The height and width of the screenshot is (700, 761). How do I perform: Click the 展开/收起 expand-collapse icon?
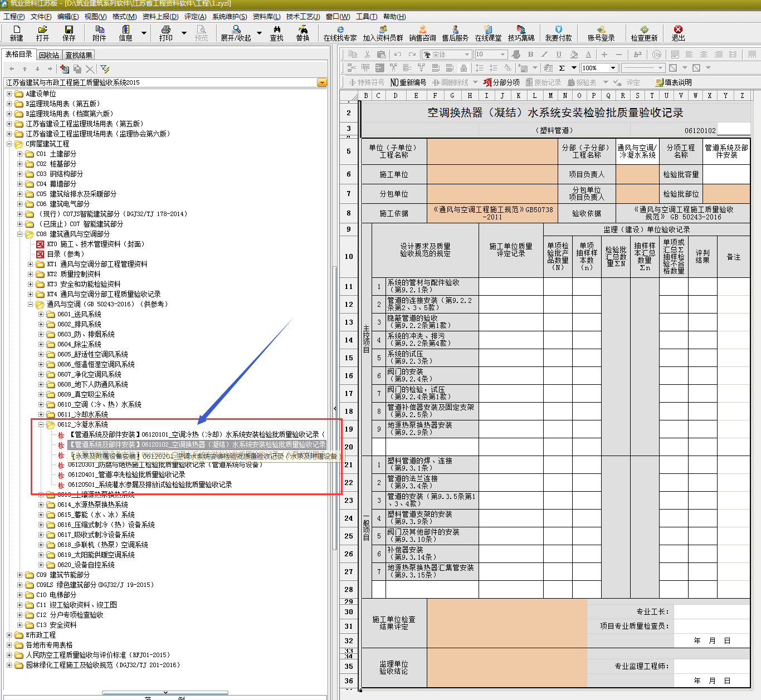point(236,33)
